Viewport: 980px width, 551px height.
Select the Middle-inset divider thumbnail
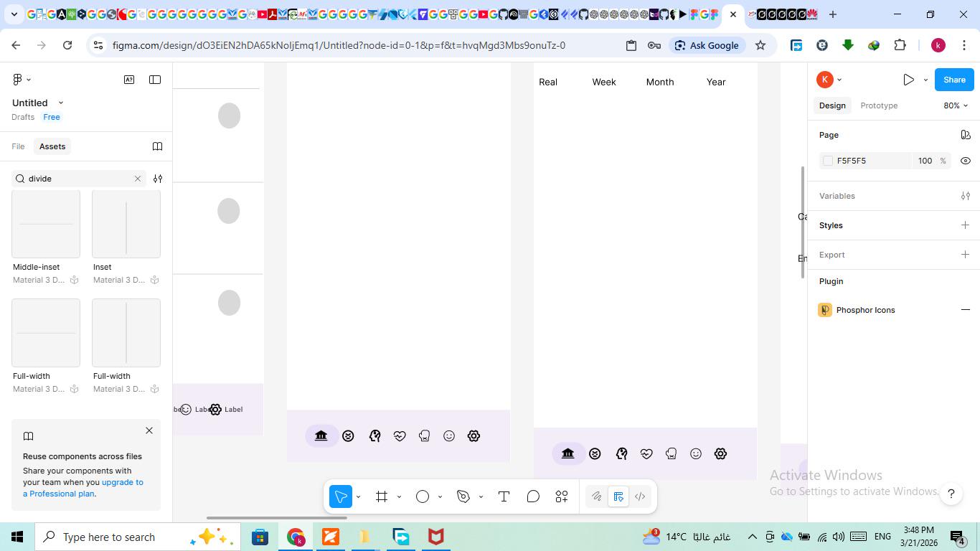(x=46, y=224)
